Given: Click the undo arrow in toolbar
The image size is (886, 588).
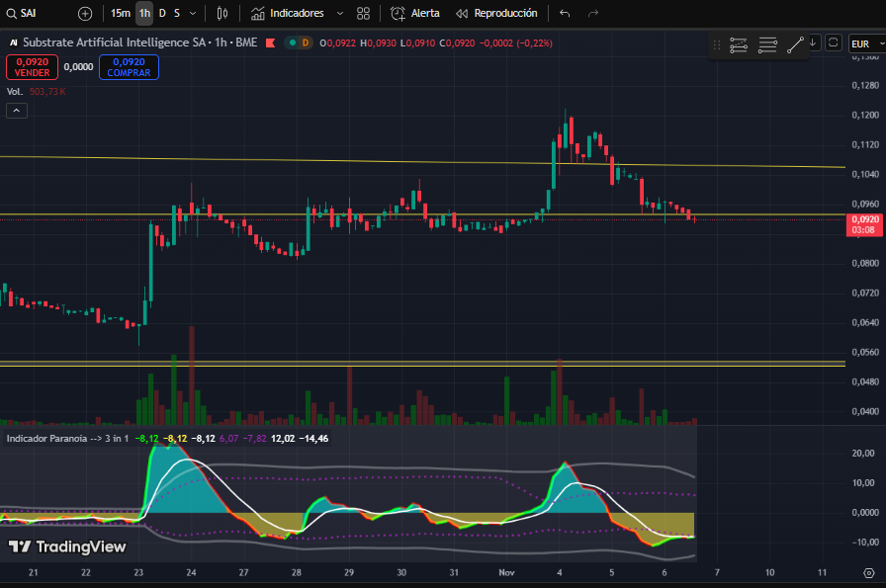Looking at the screenshot, I should pyautogui.click(x=565, y=14).
